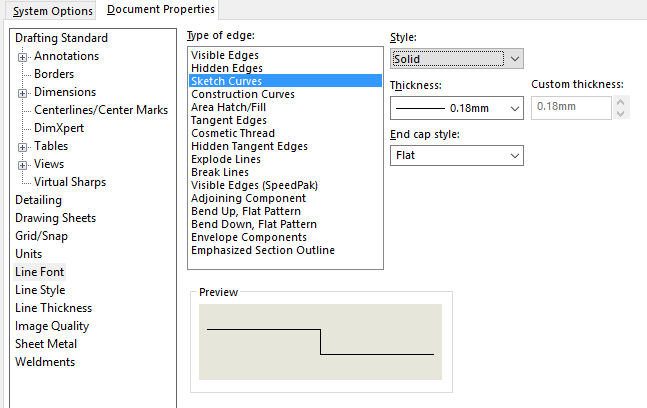Expand the Dimensions tree node
647x408 pixels.
22,92
